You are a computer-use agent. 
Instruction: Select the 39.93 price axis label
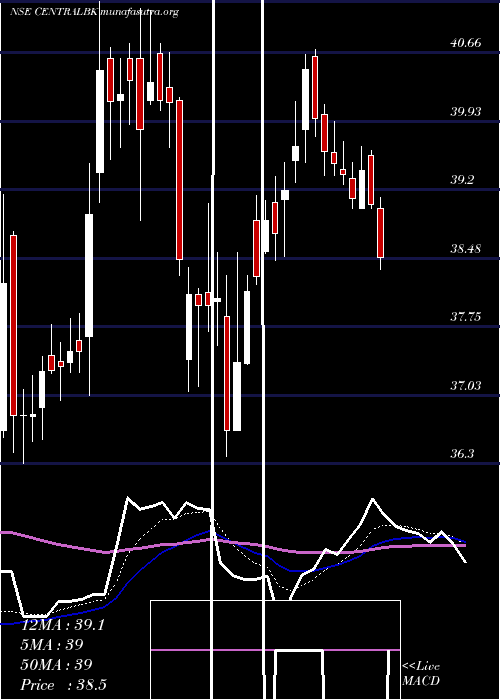pos(466,111)
